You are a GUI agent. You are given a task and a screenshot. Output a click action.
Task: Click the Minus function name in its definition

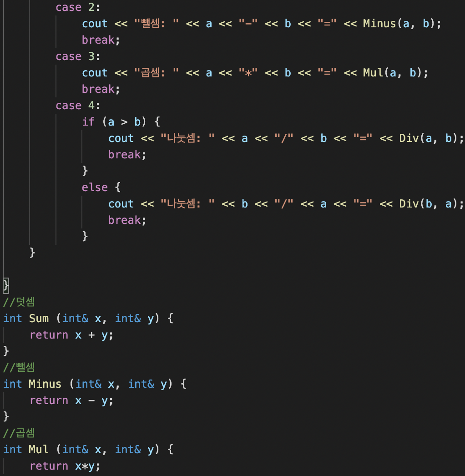point(45,384)
